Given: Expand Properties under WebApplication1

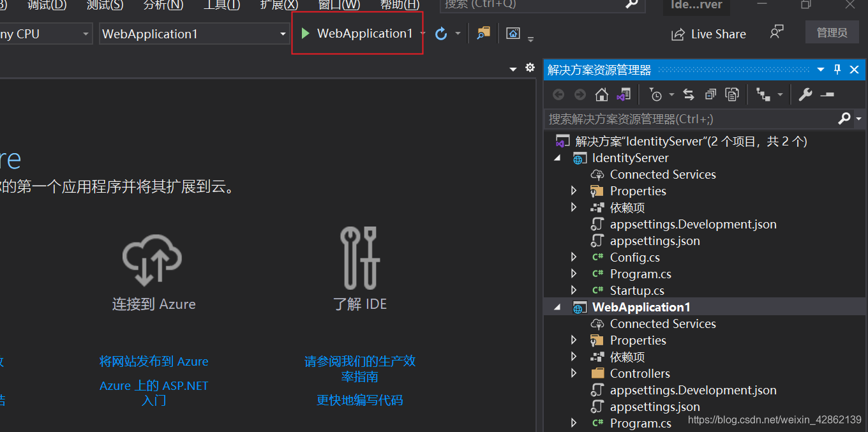Looking at the screenshot, I should tap(573, 340).
